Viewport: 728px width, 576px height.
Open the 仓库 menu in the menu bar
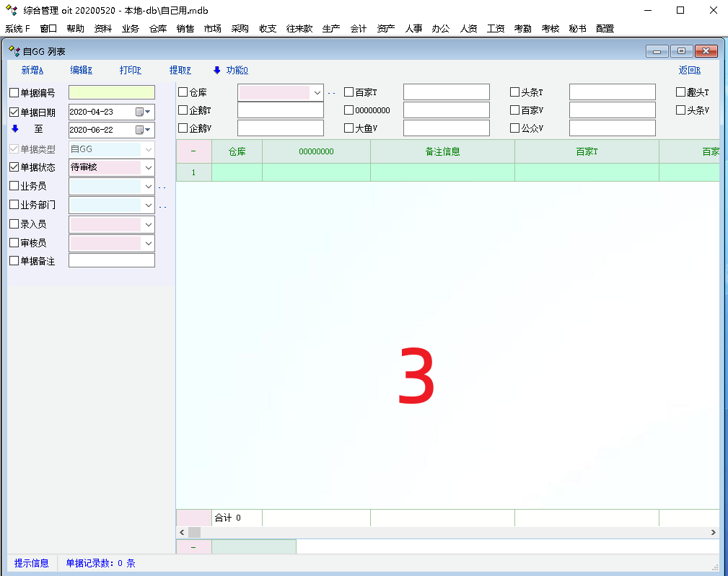point(158,29)
